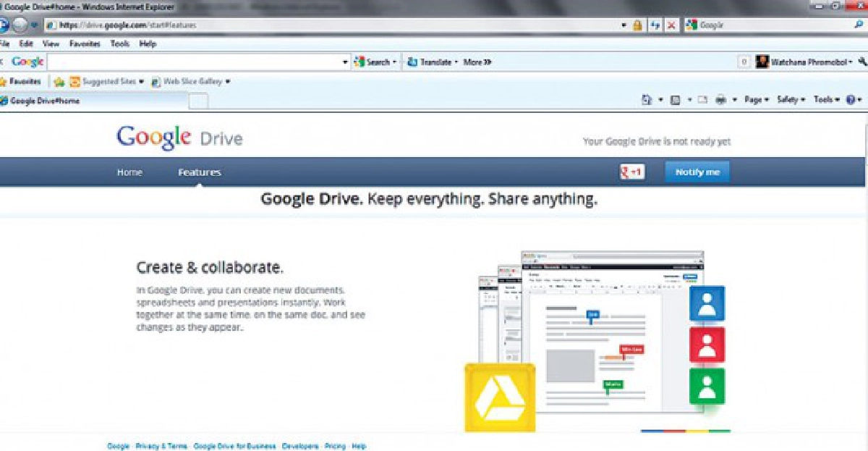The image size is (868, 451).
Task: Open the Favorites menu in menu bar
Action: click(85, 43)
